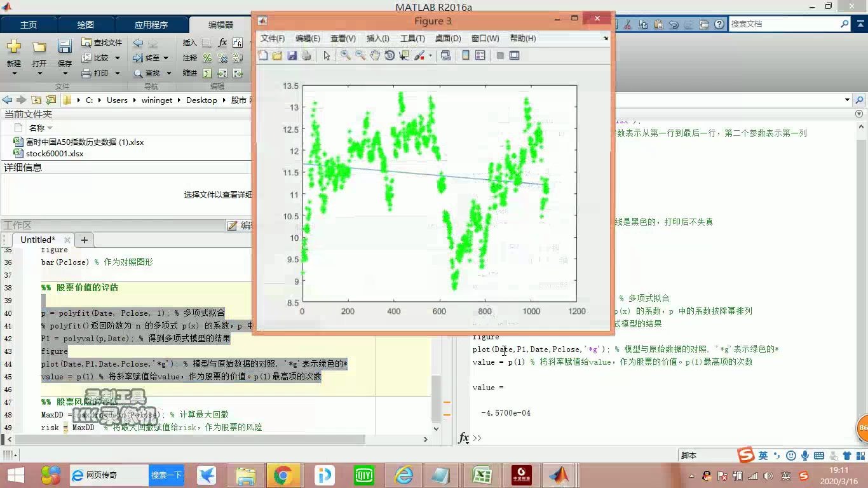Open the address bar path dropdown arrow

coord(847,100)
